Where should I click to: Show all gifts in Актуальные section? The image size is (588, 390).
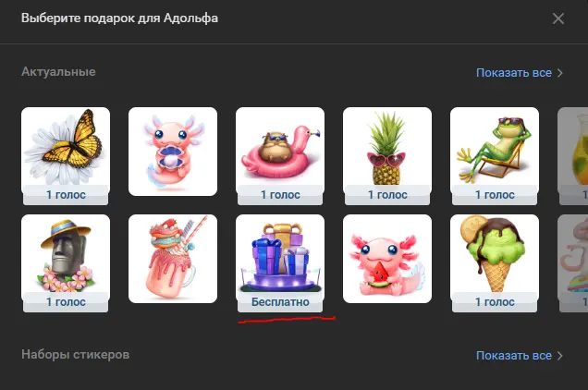click(514, 73)
